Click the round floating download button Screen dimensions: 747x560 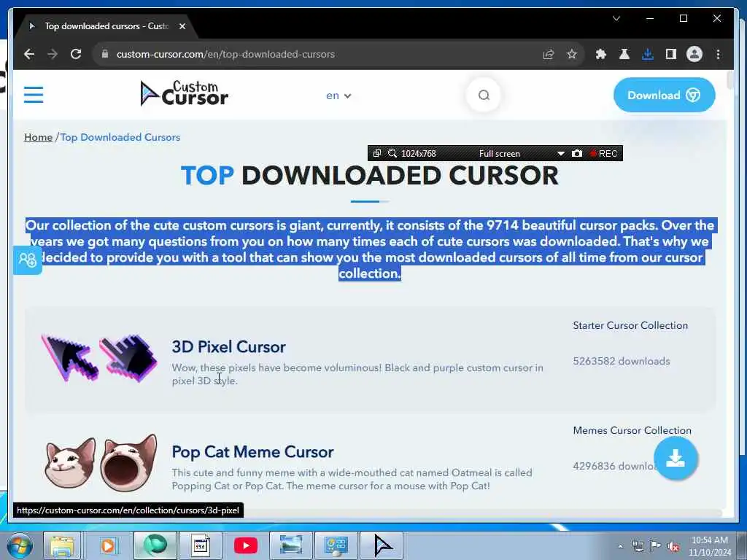676,458
